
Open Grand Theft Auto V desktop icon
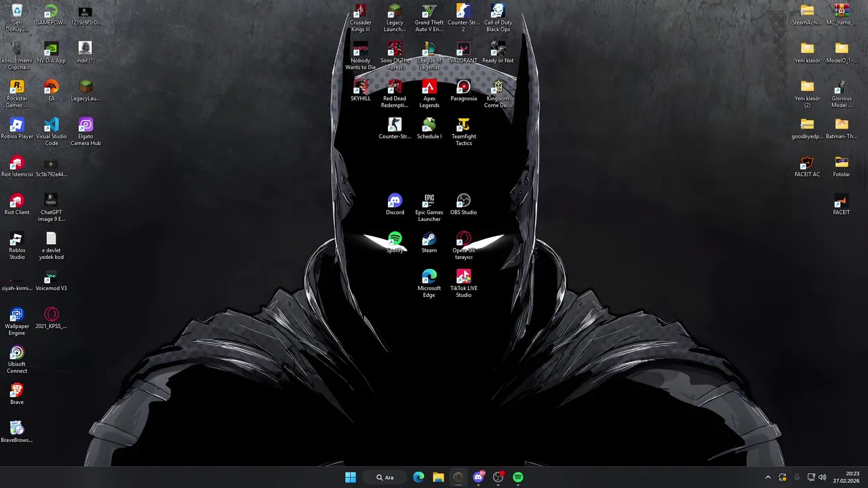(429, 18)
